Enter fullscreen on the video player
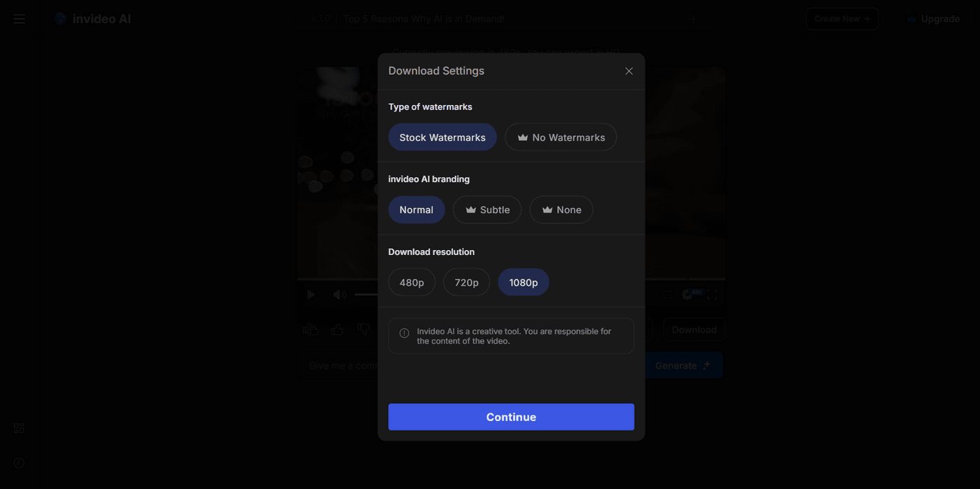 [713, 294]
